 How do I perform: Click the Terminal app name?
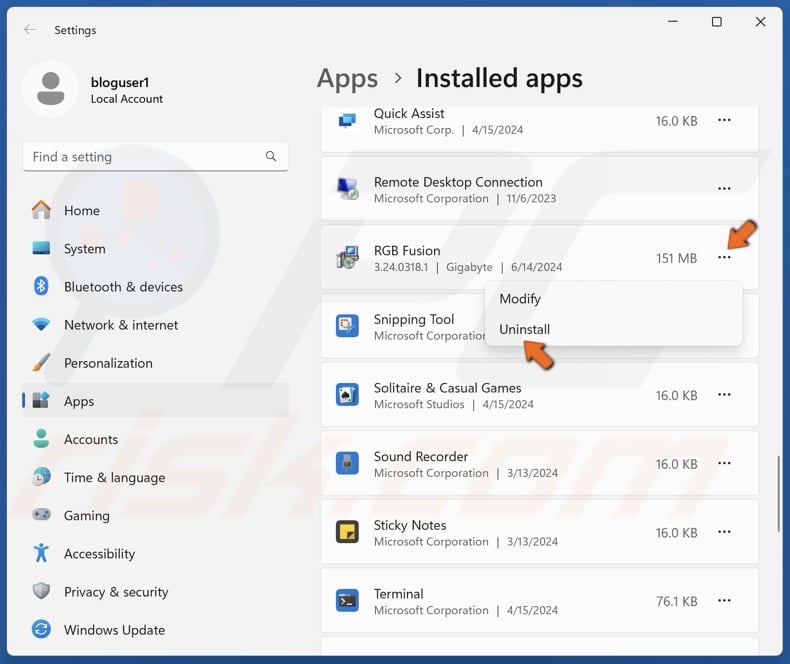tap(399, 593)
